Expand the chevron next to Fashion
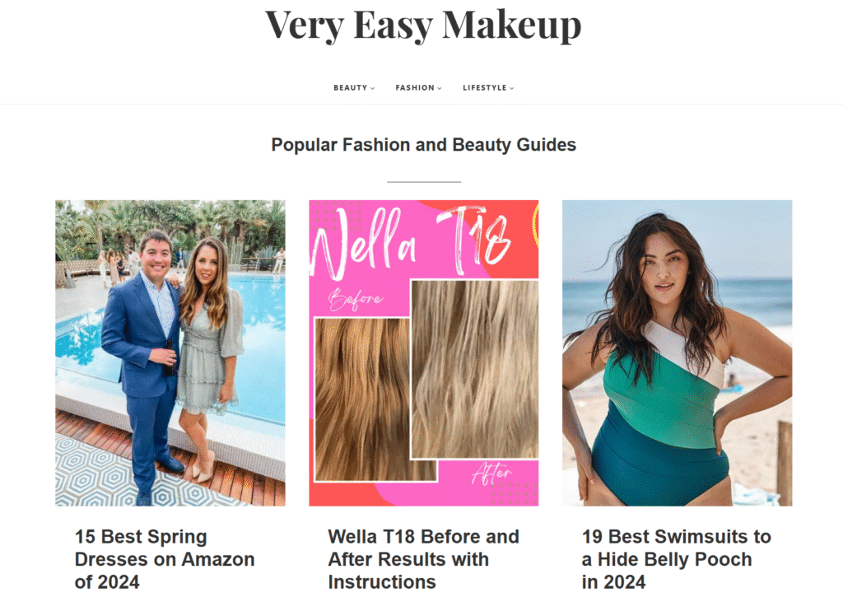This screenshot has width=843, height=616. click(x=440, y=88)
